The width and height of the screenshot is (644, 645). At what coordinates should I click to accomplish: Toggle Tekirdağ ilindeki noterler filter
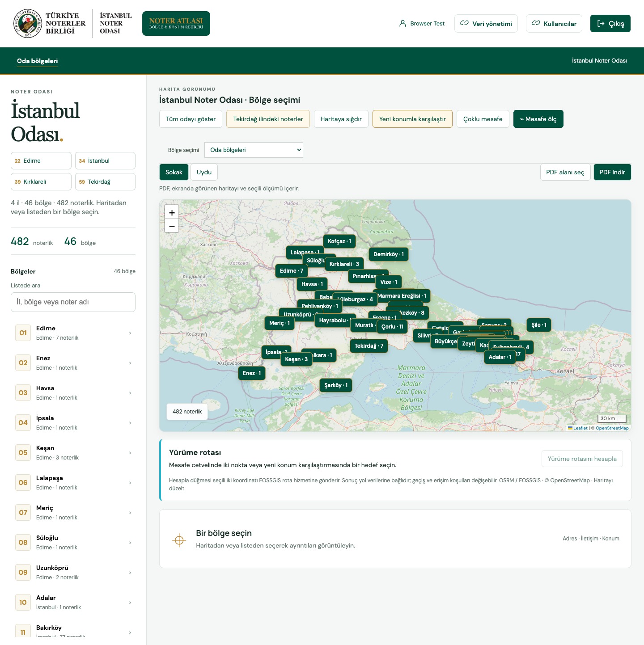coord(268,119)
